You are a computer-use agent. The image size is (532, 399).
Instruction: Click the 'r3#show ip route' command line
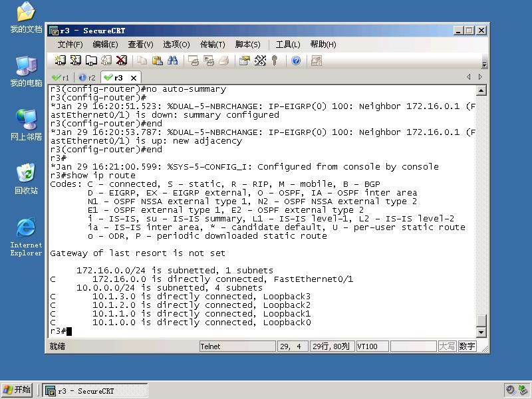click(x=92, y=176)
